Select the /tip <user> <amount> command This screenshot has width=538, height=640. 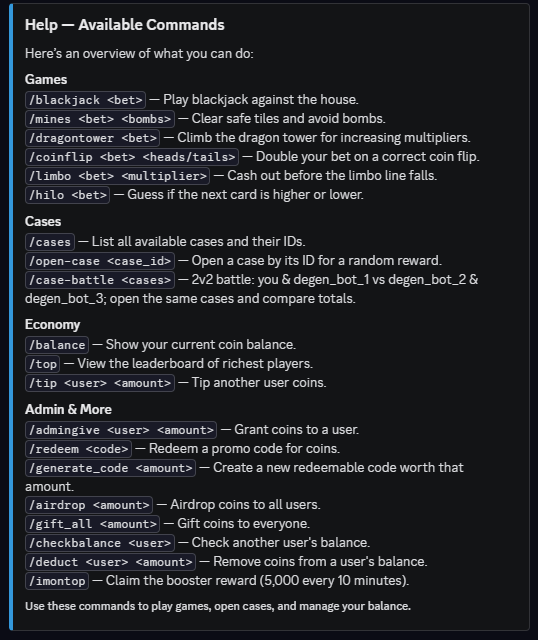tap(100, 383)
